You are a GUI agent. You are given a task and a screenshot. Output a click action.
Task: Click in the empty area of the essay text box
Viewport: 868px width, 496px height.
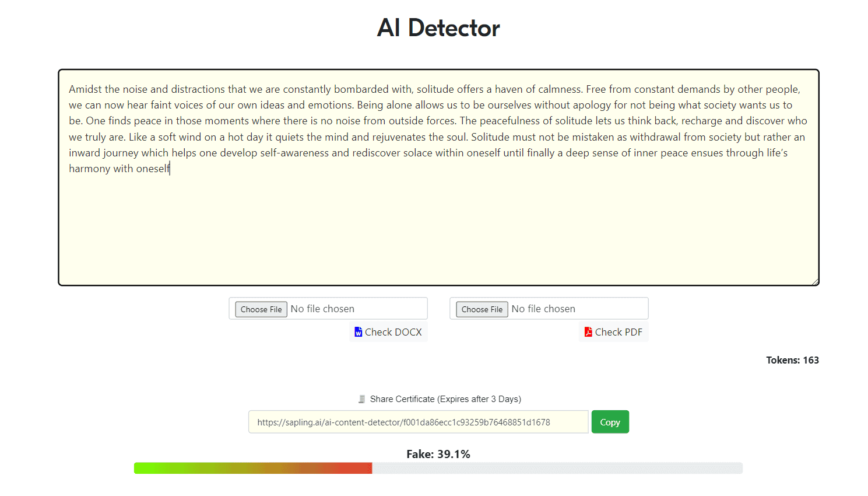coord(438,233)
